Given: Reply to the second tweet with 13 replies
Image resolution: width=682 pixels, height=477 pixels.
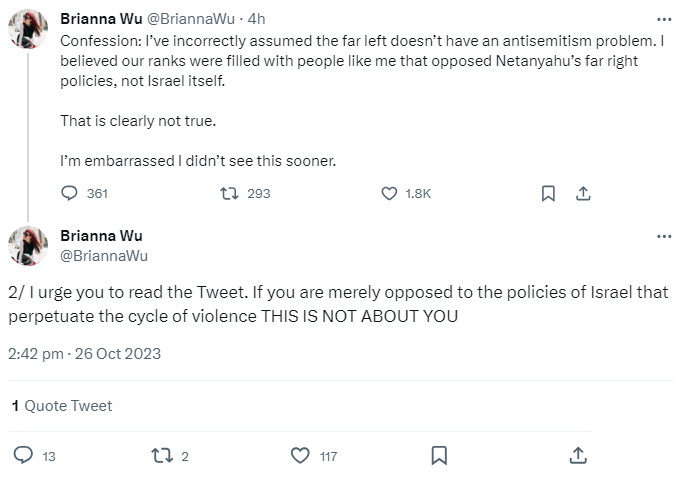Looking at the screenshot, I should (23, 455).
